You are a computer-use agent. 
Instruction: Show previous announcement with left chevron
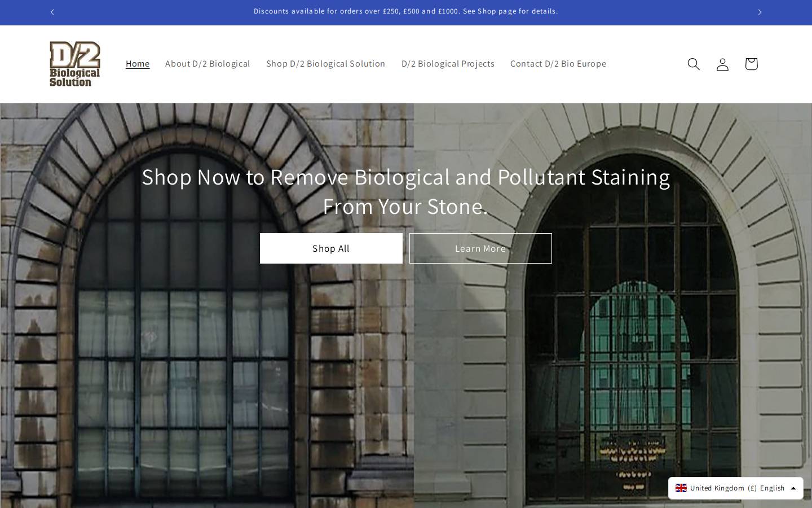click(x=52, y=12)
